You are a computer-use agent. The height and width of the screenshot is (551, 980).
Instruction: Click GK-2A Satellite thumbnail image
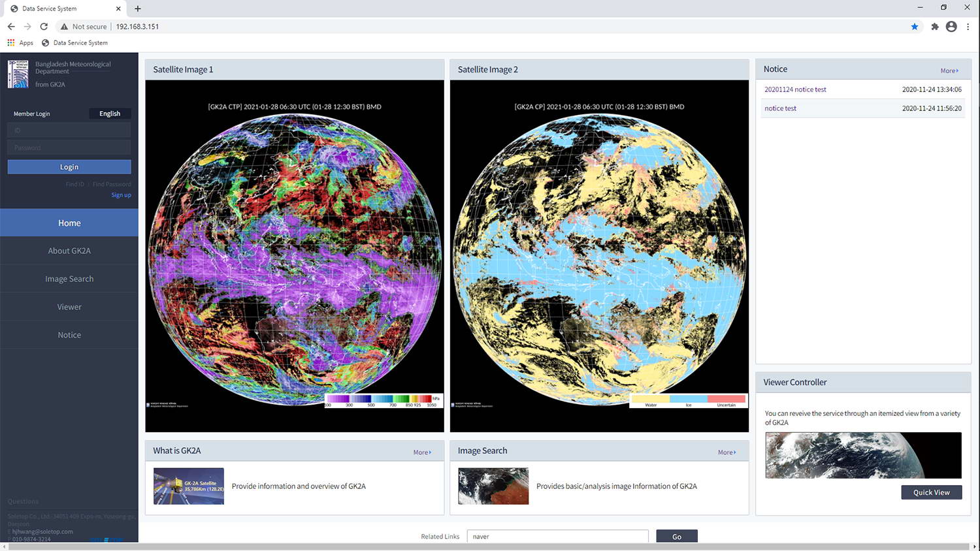pyautogui.click(x=189, y=486)
